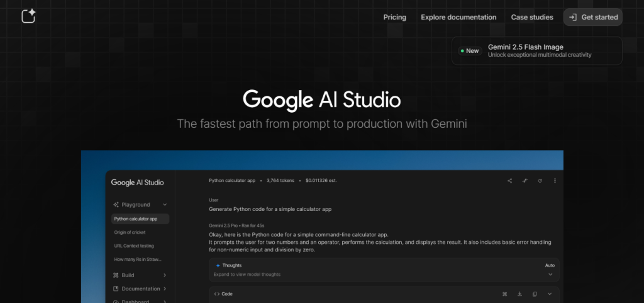Click the compare sparkle icon in preview header
The image size is (644, 303).
525,181
